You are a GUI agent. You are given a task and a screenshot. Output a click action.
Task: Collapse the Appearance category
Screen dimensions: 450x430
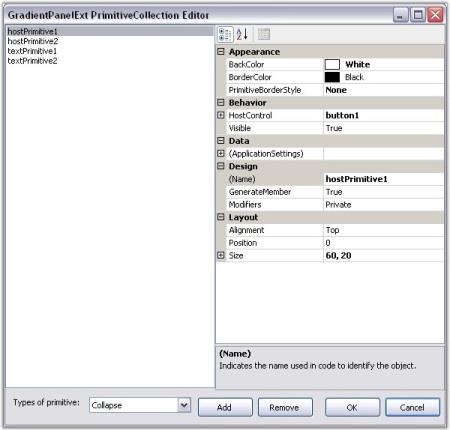pyautogui.click(x=221, y=52)
